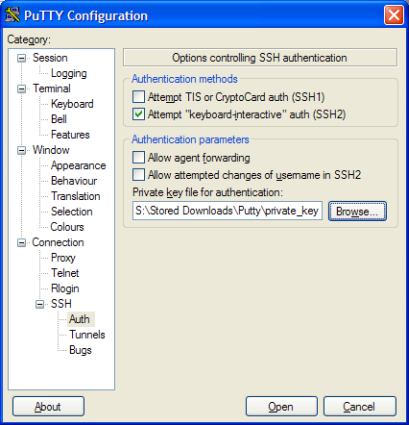Viewport: 409px width, 425px height.
Task: Collapse the Window tree node
Action: (x=21, y=150)
